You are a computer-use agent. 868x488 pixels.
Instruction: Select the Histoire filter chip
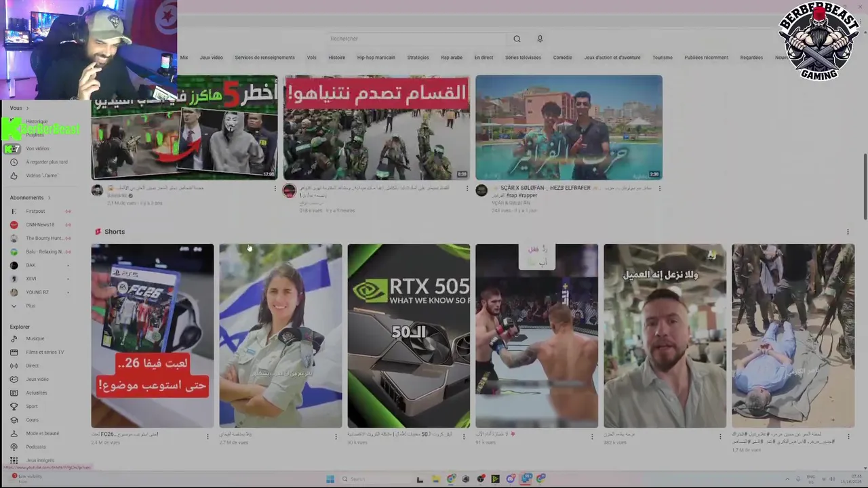337,58
